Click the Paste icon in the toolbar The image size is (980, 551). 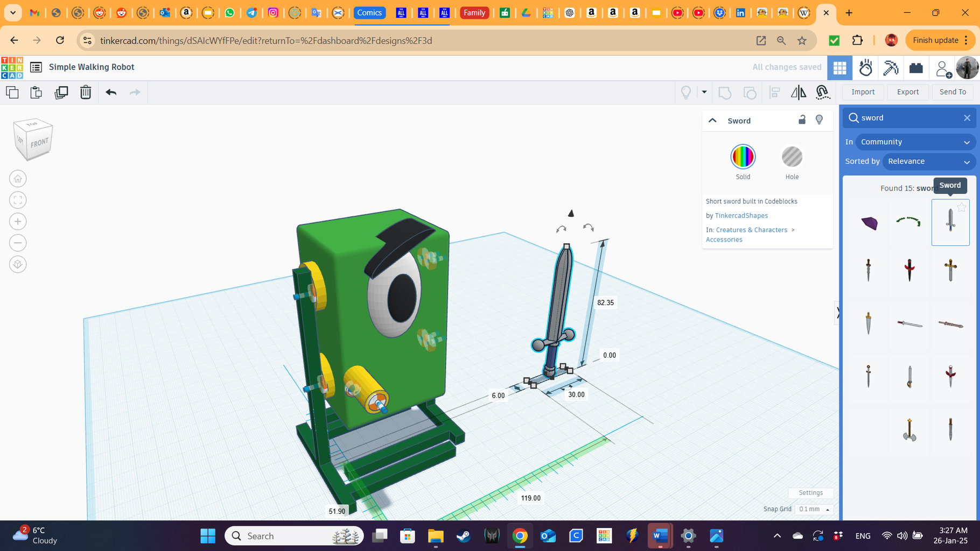point(36,92)
